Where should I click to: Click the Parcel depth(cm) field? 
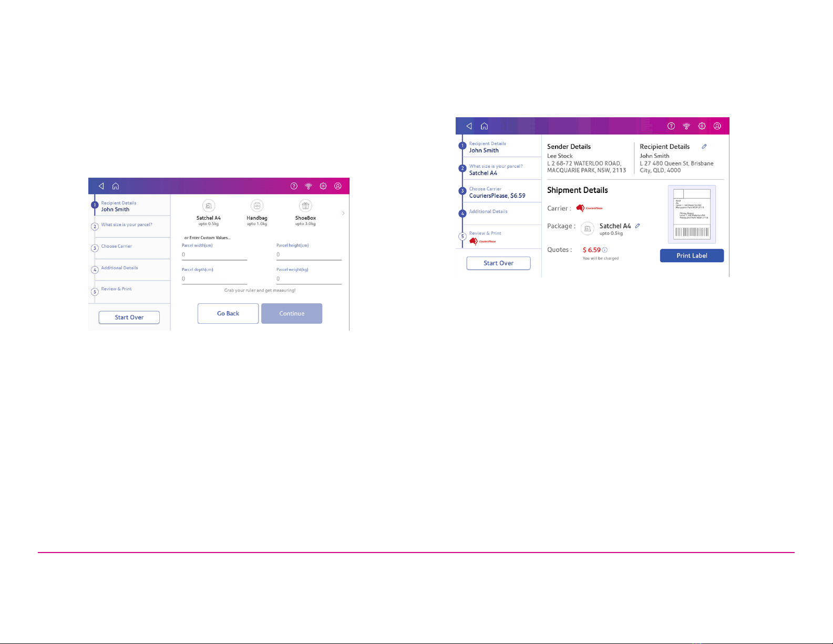(x=214, y=279)
